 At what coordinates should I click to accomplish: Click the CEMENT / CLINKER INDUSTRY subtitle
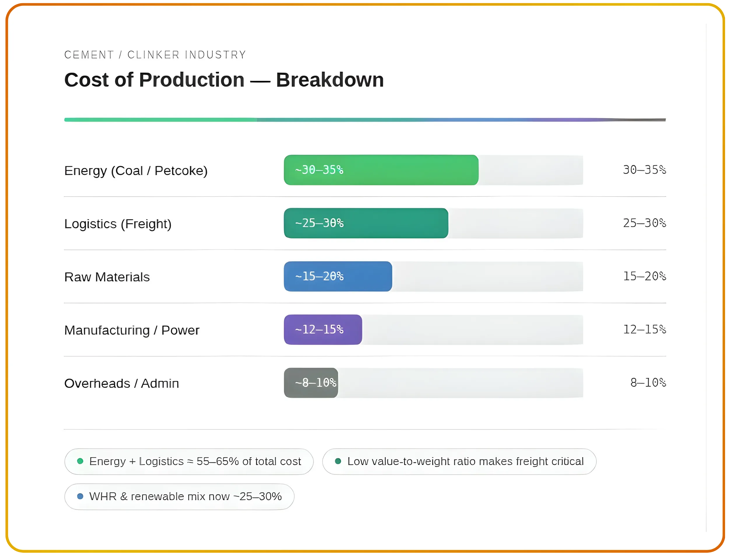point(155,55)
